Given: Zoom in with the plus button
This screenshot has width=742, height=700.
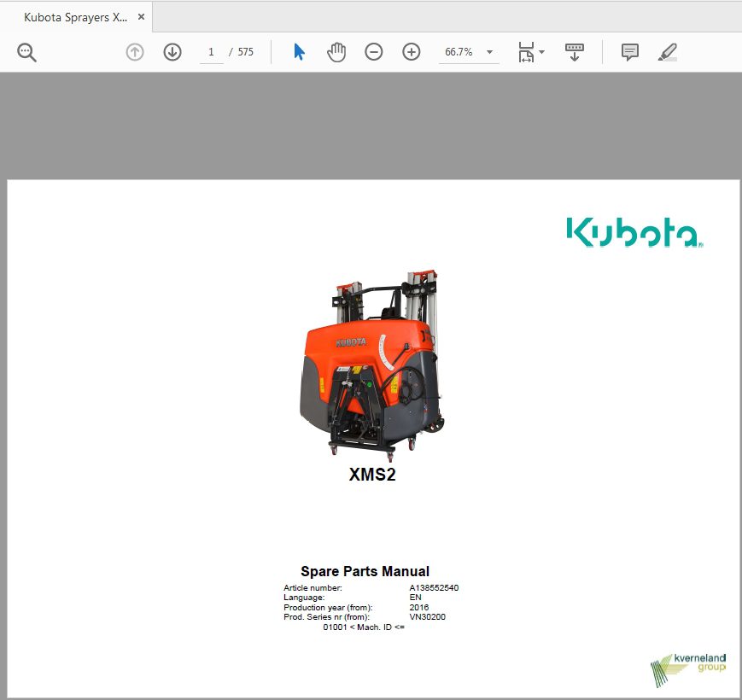Looking at the screenshot, I should [x=412, y=52].
